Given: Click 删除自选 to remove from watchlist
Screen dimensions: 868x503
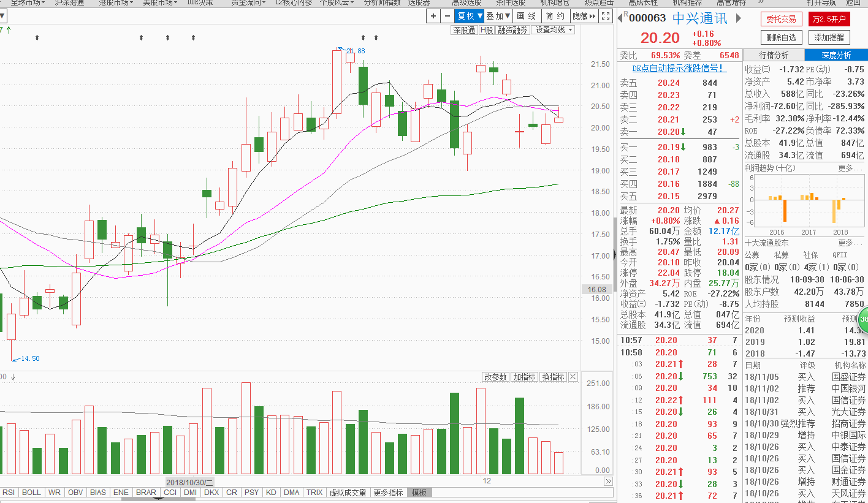Looking at the screenshot, I should 781,37.
